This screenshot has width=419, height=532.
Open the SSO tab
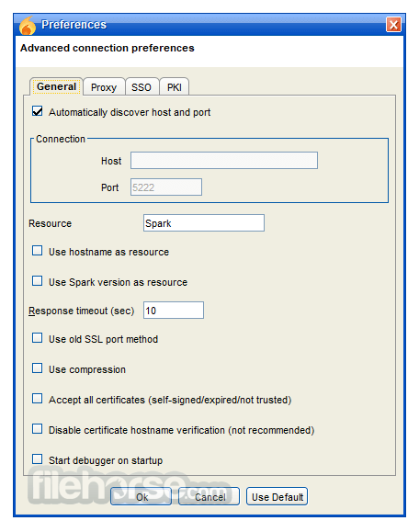click(142, 87)
